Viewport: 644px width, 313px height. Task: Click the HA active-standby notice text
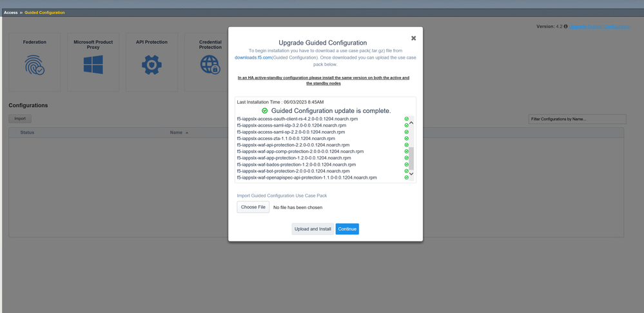(324, 80)
